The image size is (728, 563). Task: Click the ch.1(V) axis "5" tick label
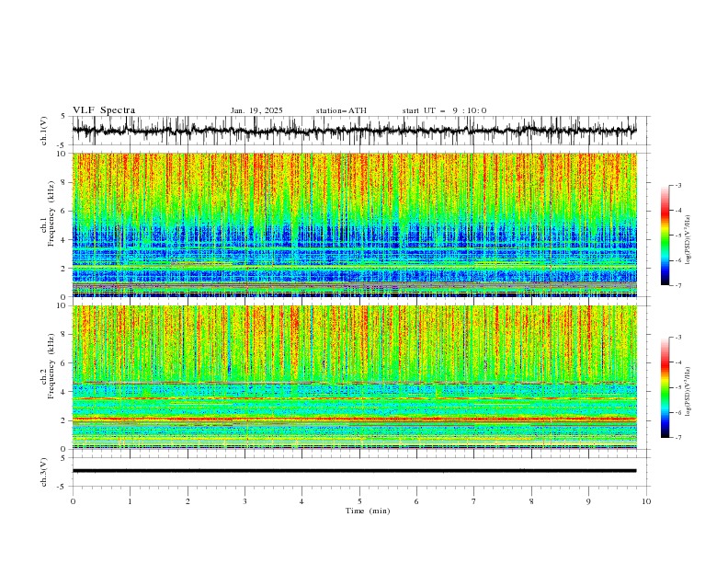[63, 117]
